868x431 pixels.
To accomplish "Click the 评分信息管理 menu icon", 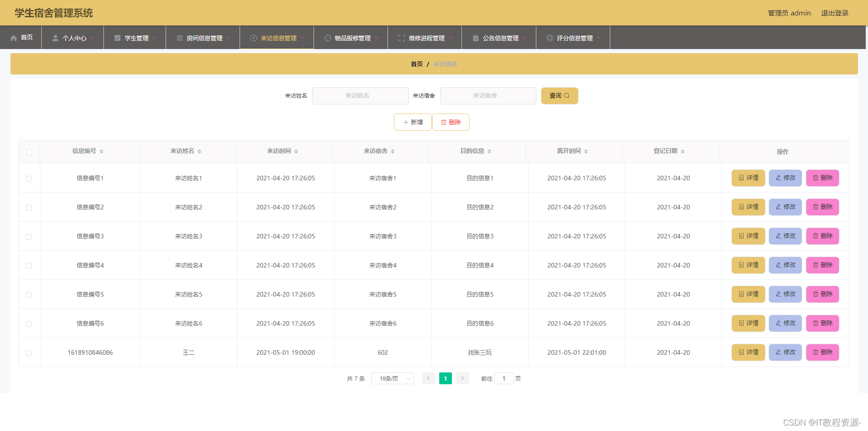I will (x=549, y=38).
